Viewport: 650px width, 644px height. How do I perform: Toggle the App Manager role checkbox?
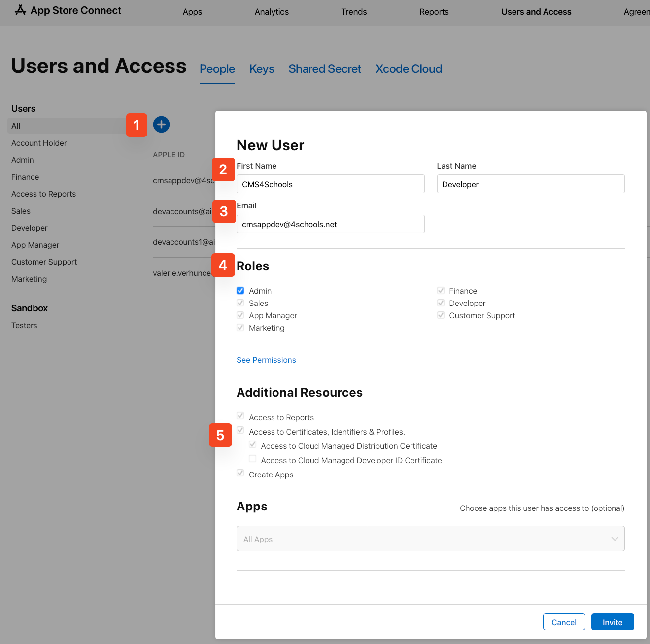(x=240, y=315)
